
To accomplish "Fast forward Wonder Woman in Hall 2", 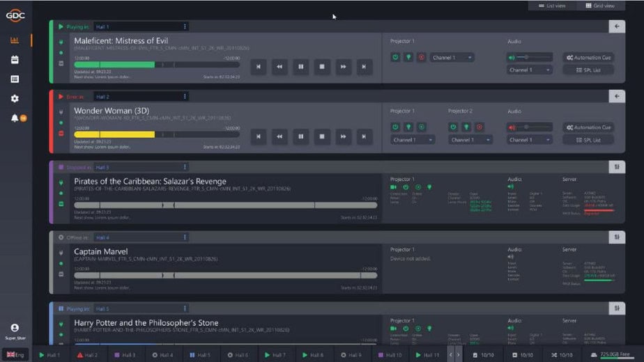I will pyautogui.click(x=343, y=136).
